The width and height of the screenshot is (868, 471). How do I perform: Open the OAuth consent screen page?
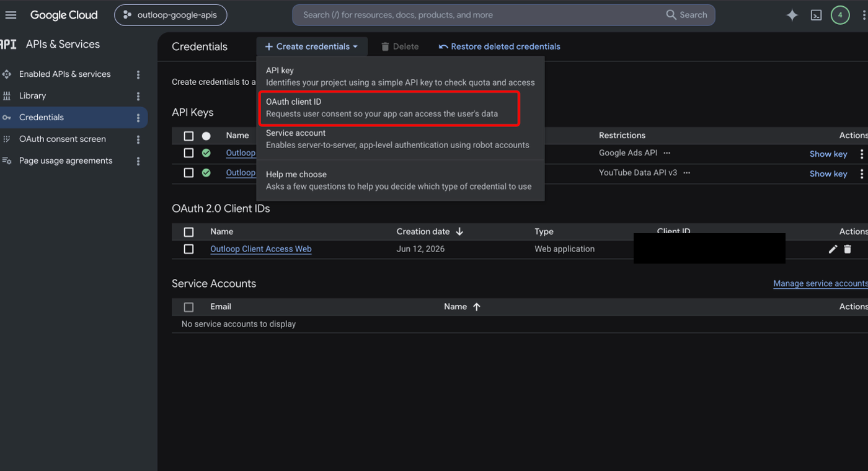pos(63,139)
